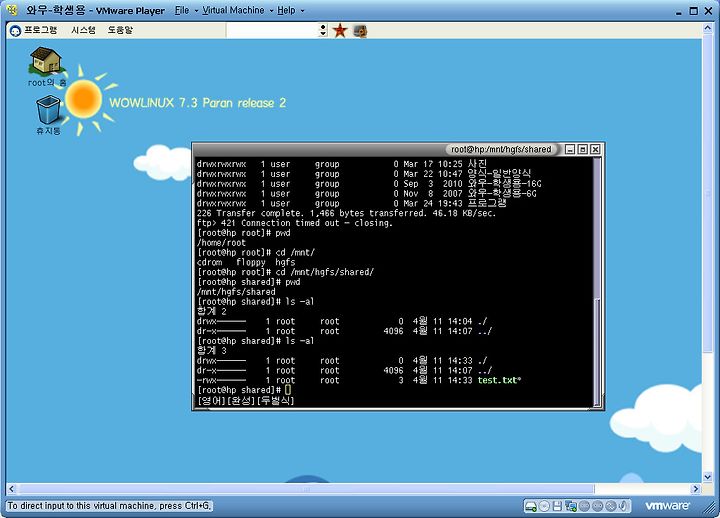This screenshot has height=518, width=720.
Task: Click the 프로그램 directory listing line
Action: [x=351, y=203]
